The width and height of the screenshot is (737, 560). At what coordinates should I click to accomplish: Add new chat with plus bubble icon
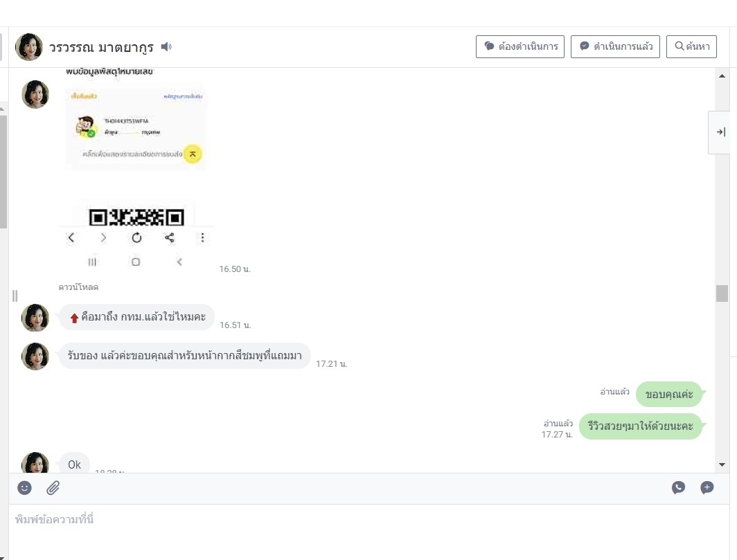pos(707,487)
